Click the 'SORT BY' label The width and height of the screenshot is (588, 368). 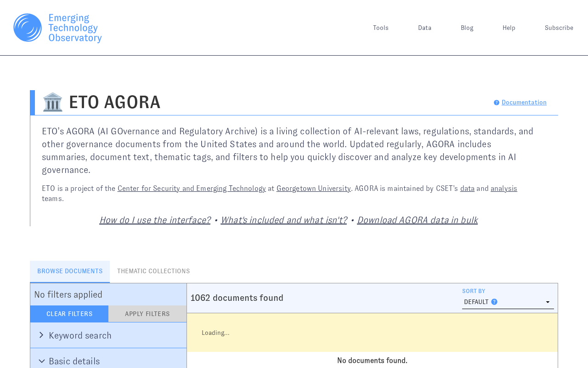474,291
